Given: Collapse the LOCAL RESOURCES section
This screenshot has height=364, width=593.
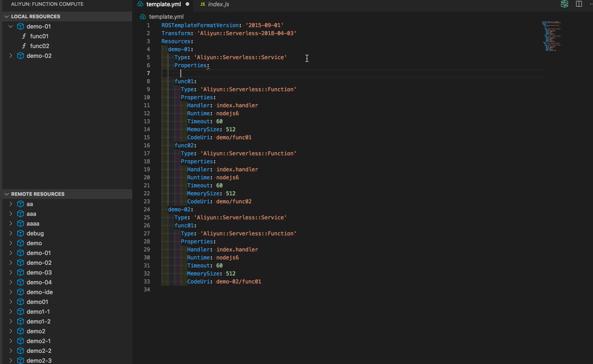Looking at the screenshot, I should pos(7,16).
